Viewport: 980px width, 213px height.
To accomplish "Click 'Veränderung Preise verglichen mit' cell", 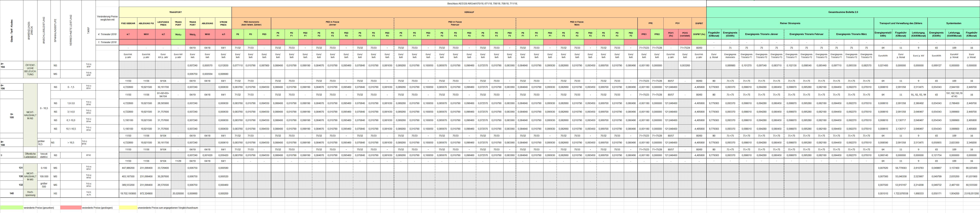I will coord(107,18).
